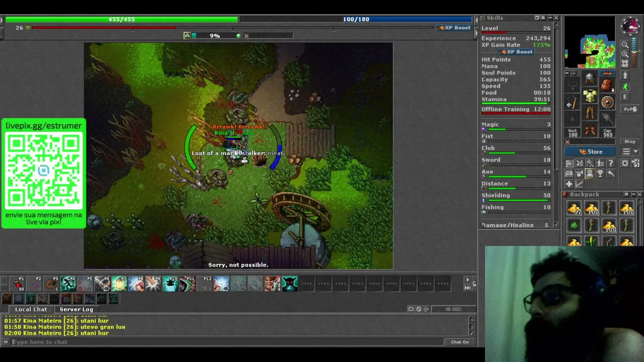Zoom out the minimap

click(x=625, y=45)
